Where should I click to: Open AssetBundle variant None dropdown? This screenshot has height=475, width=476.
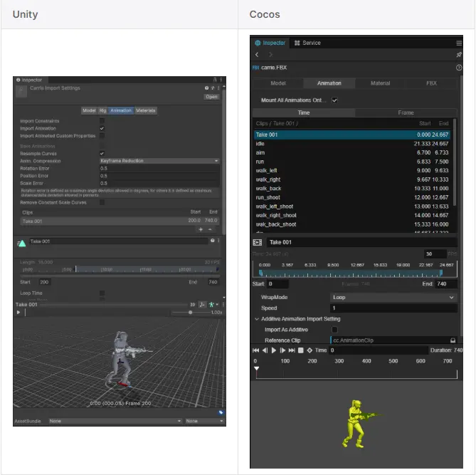pyautogui.click(x=205, y=421)
